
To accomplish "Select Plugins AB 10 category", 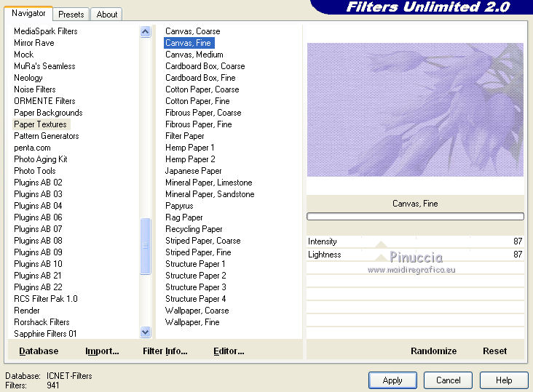I will click(38, 264).
